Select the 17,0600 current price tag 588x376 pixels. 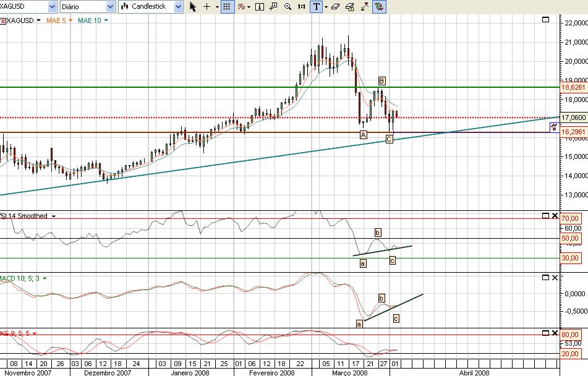coord(573,117)
